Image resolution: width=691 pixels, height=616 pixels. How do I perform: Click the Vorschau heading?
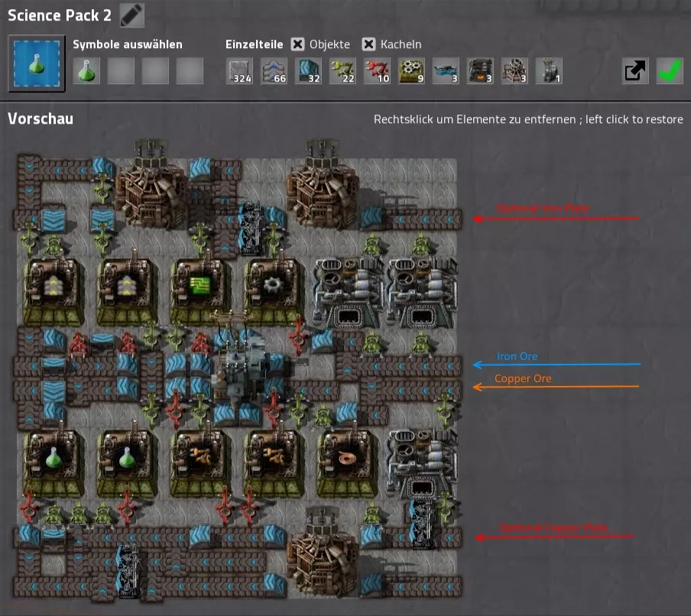tap(41, 118)
